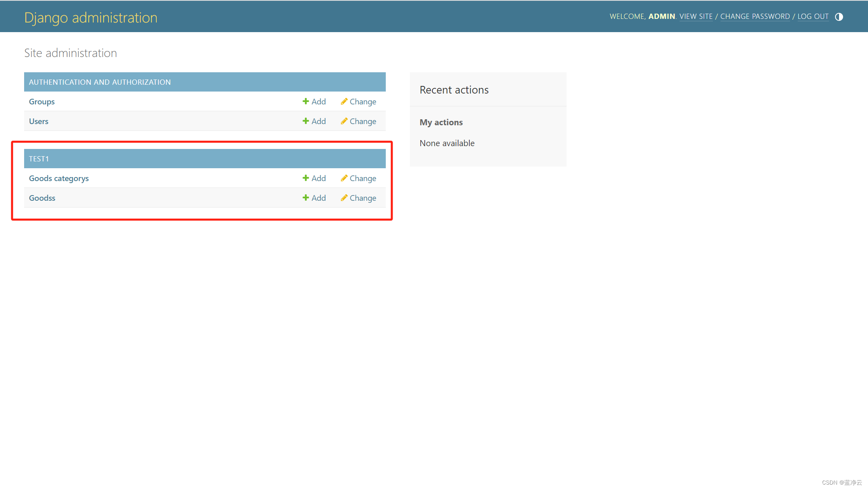Open the TEST1 app header link

coord(39,159)
